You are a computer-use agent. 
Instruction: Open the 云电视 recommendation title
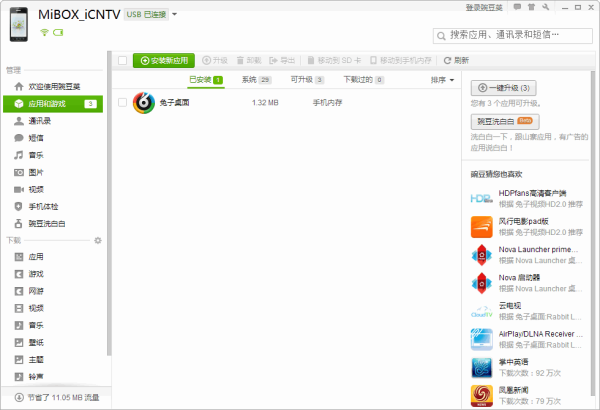click(510, 305)
